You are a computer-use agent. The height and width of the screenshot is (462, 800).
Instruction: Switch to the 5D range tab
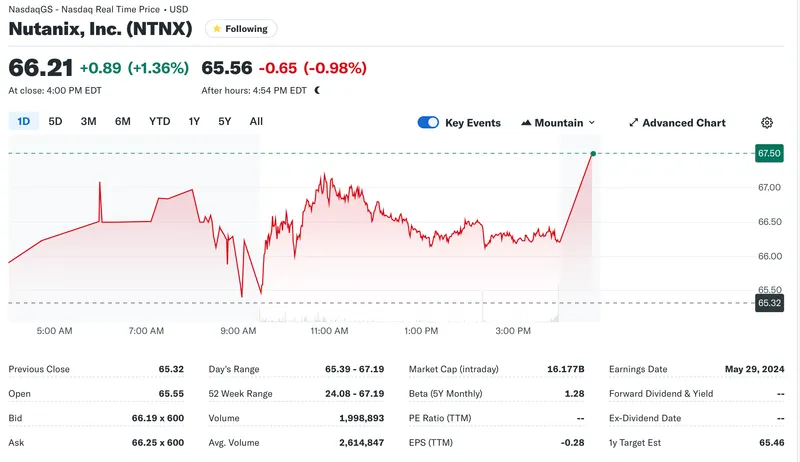coord(55,122)
